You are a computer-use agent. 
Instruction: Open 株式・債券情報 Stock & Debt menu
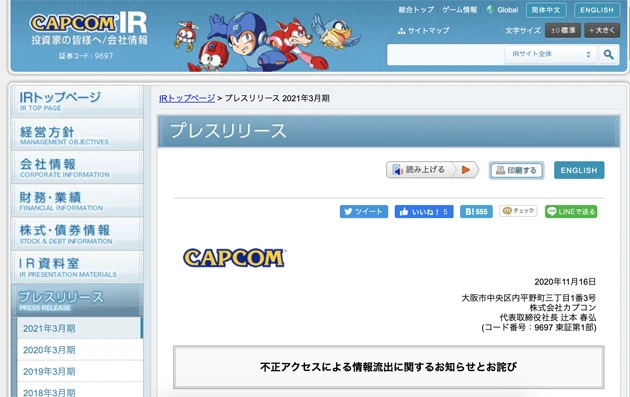pos(77,234)
